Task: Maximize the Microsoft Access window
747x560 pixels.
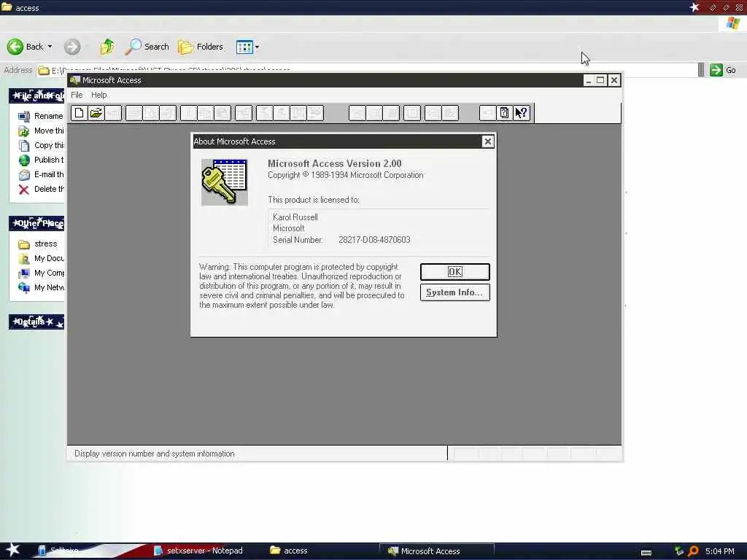Action: tap(600, 80)
